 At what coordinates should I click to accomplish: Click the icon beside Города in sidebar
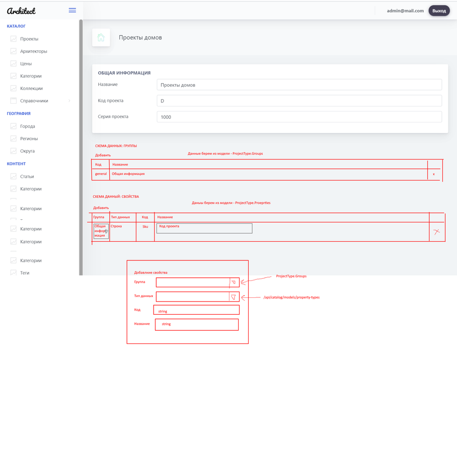click(x=14, y=127)
